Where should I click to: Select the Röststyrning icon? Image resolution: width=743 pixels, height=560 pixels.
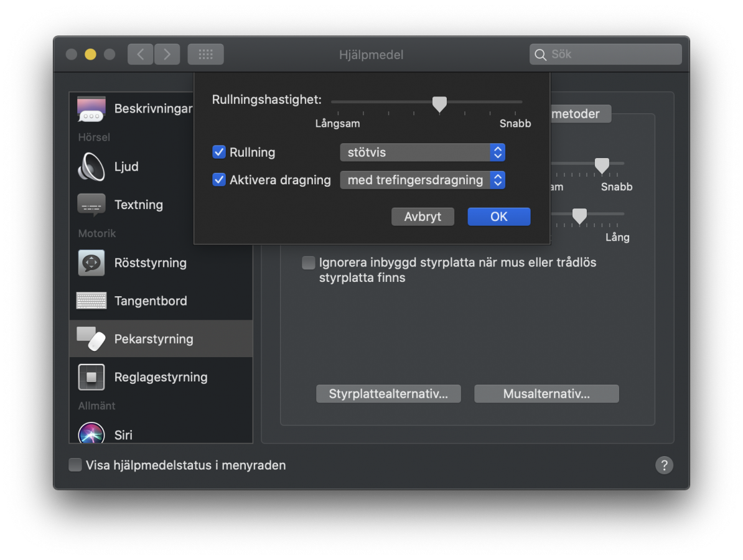(91, 263)
